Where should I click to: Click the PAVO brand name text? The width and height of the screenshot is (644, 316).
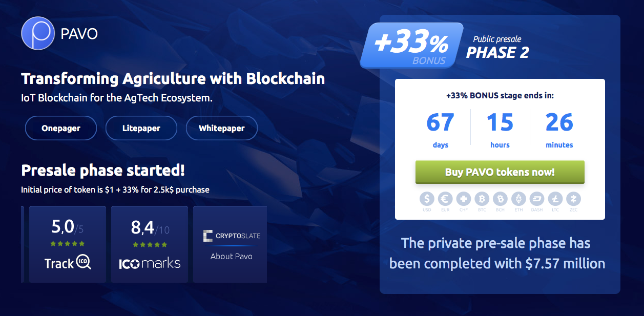pos(79,34)
